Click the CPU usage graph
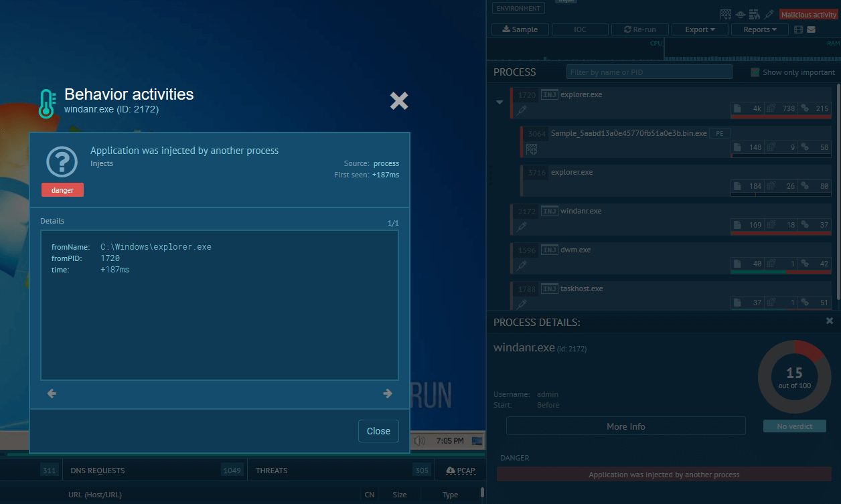Viewport: 841px width, 504px height. pyautogui.click(x=576, y=49)
